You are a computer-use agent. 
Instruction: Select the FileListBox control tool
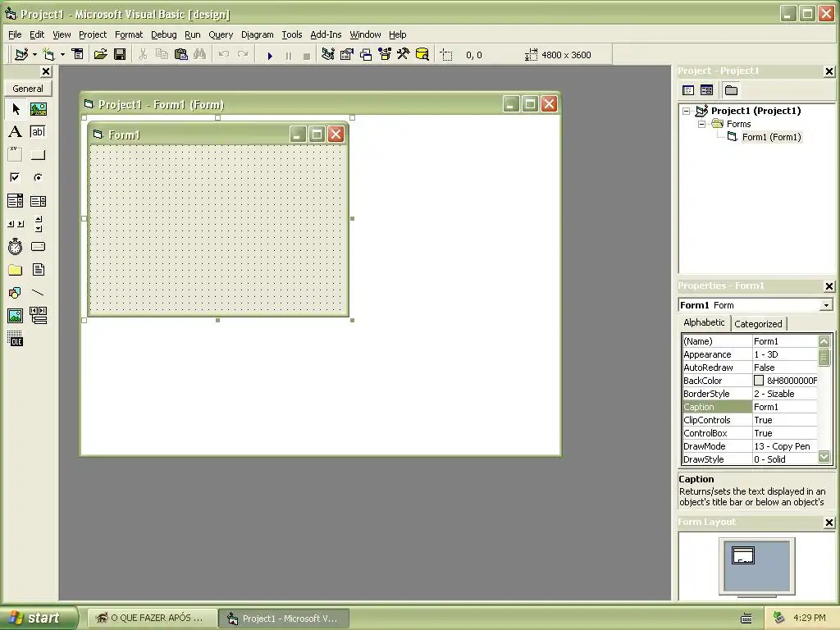[x=38, y=270]
